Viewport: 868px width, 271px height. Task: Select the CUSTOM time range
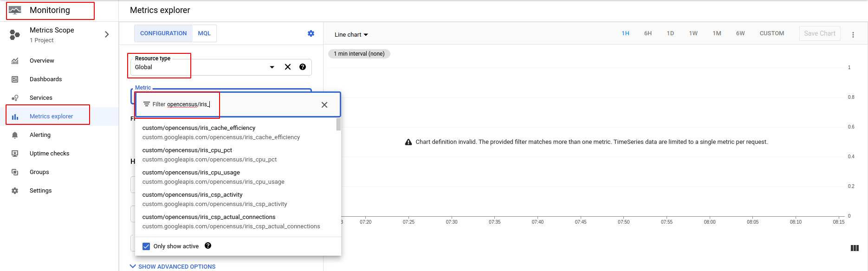tap(771, 33)
